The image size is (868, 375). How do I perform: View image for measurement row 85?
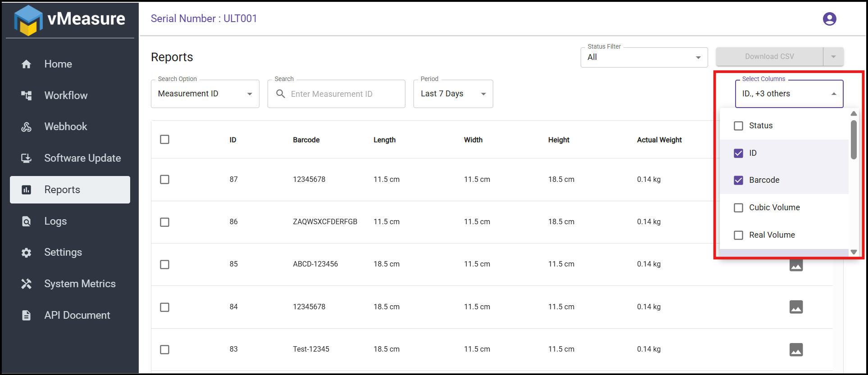[796, 266]
